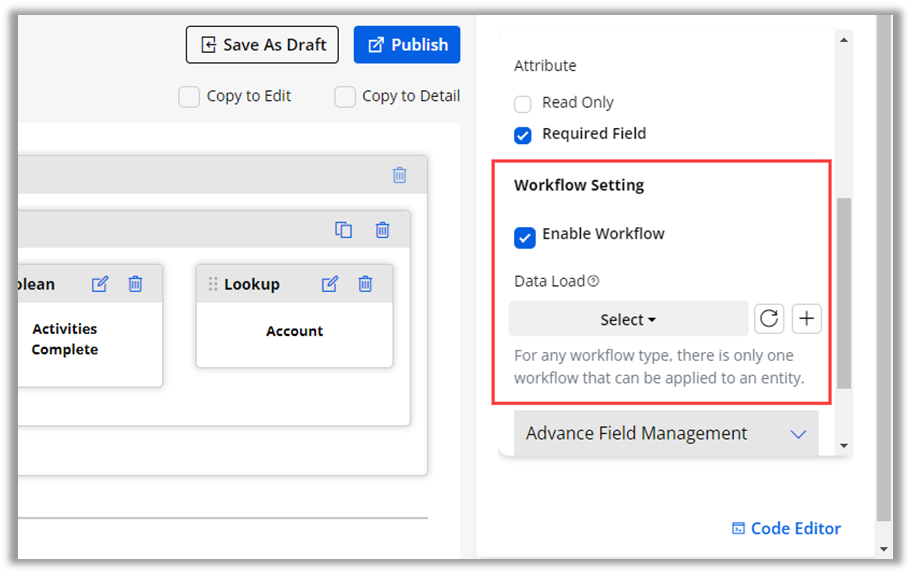Edit the Boolean Activities Complete field

100,284
